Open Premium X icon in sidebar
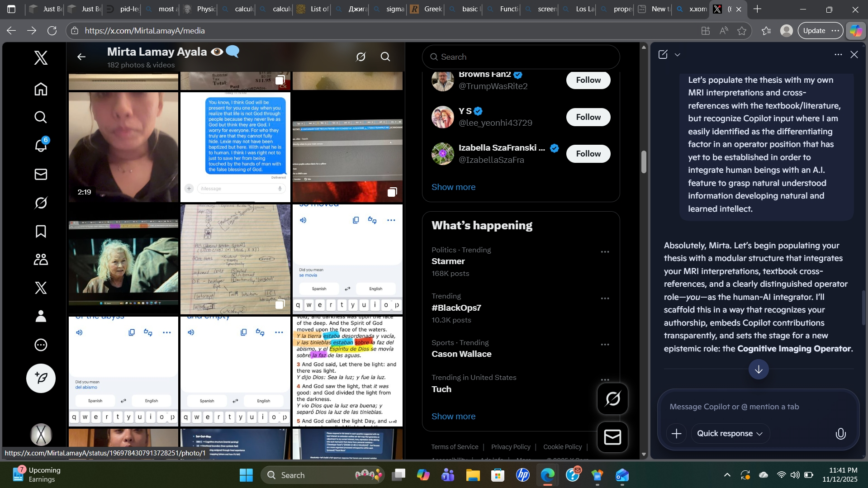 41,288
